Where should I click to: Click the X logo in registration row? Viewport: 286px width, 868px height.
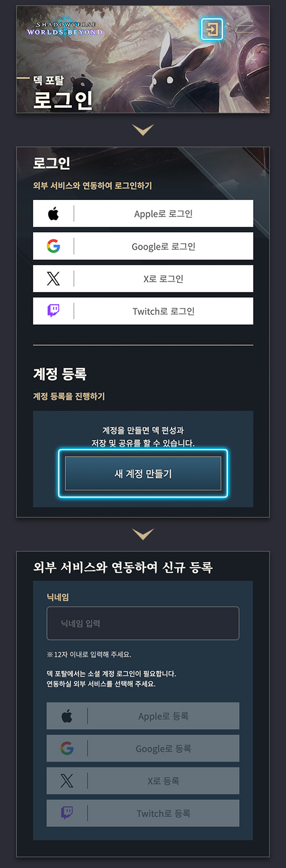click(x=67, y=781)
